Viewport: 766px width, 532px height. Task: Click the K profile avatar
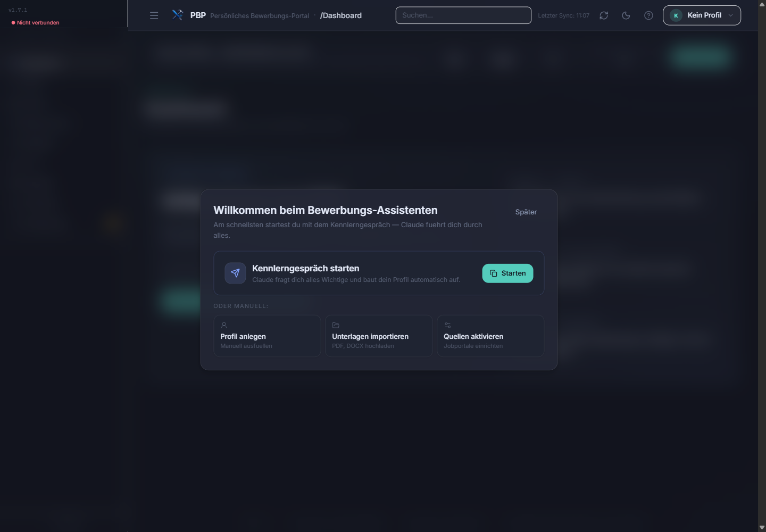point(676,15)
